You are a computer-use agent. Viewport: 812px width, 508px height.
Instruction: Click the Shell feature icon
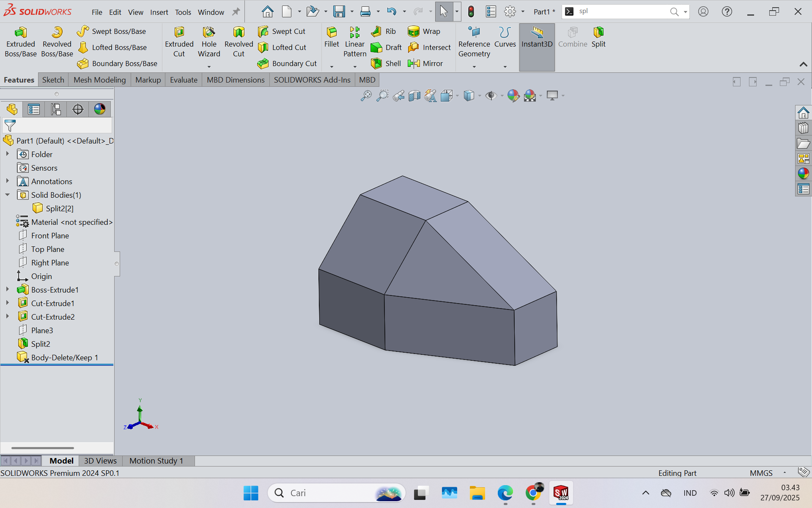pos(376,63)
